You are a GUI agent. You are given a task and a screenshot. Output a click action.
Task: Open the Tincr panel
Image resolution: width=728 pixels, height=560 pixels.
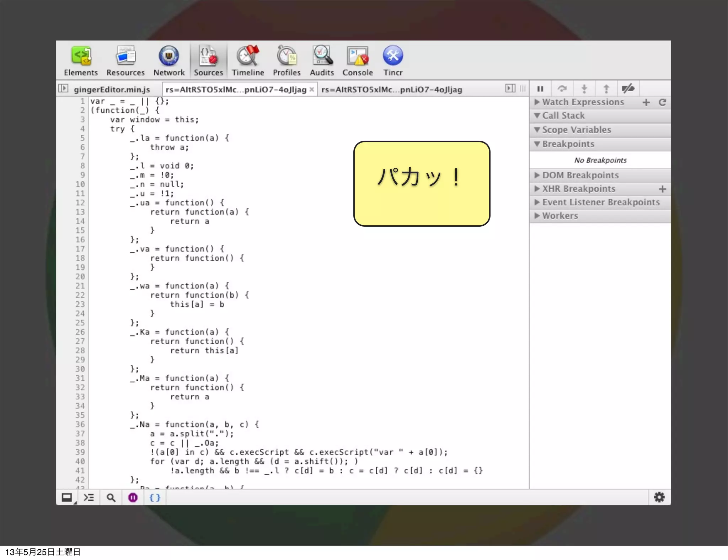pos(393,60)
